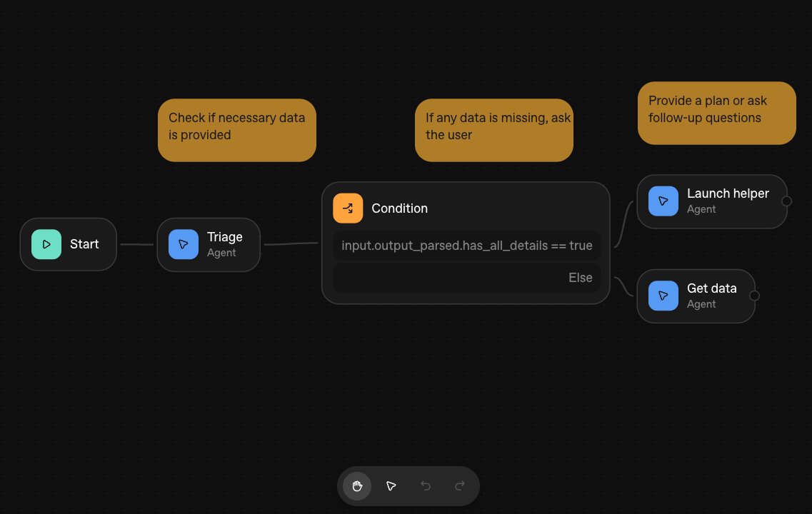Select the Triage agent's cursor icon
This screenshot has width=812, height=514.
coord(184,244)
